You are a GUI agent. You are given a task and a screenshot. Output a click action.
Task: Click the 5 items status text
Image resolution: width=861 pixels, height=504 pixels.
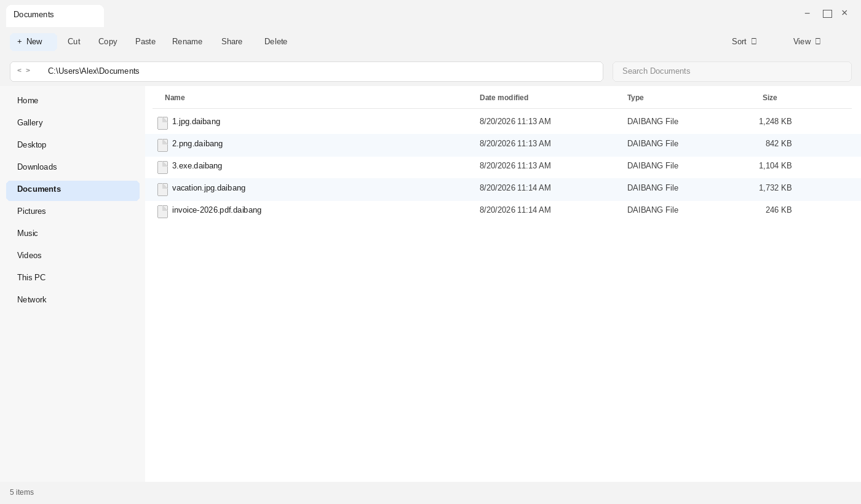[x=22, y=492]
